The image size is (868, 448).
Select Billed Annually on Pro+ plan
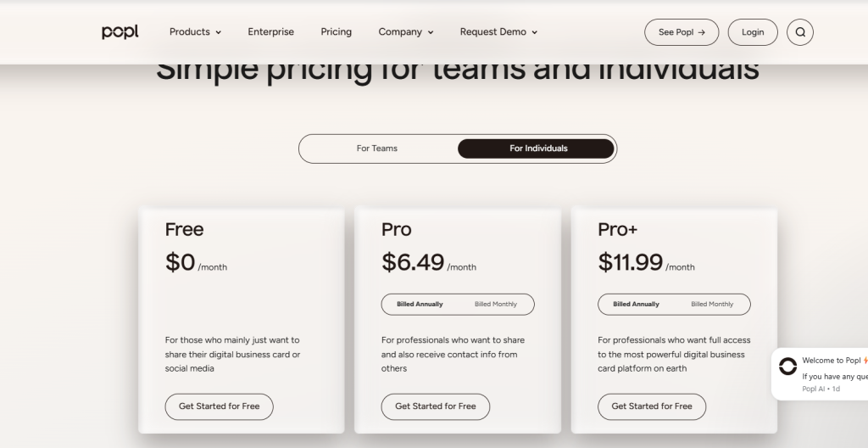point(636,304)
